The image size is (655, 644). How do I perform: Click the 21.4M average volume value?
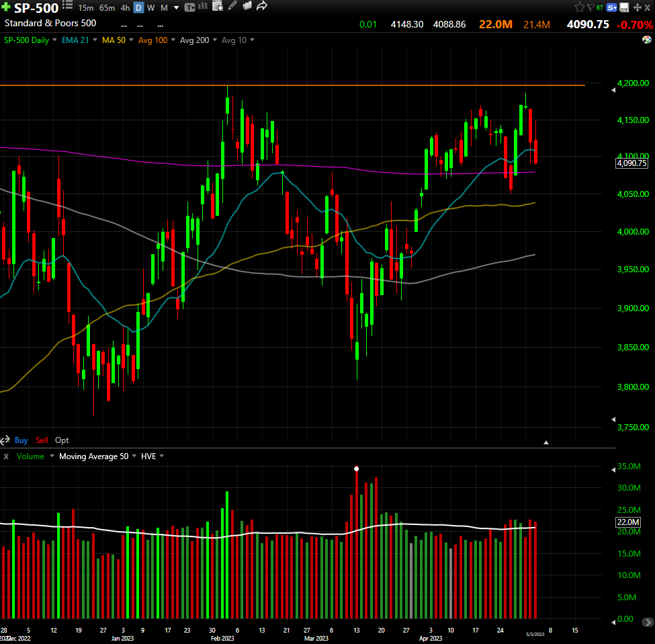[536, 25]
